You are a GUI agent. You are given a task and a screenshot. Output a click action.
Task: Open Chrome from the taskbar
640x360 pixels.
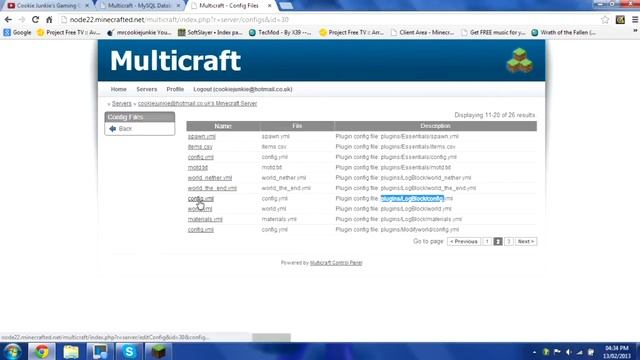[41, 351]
